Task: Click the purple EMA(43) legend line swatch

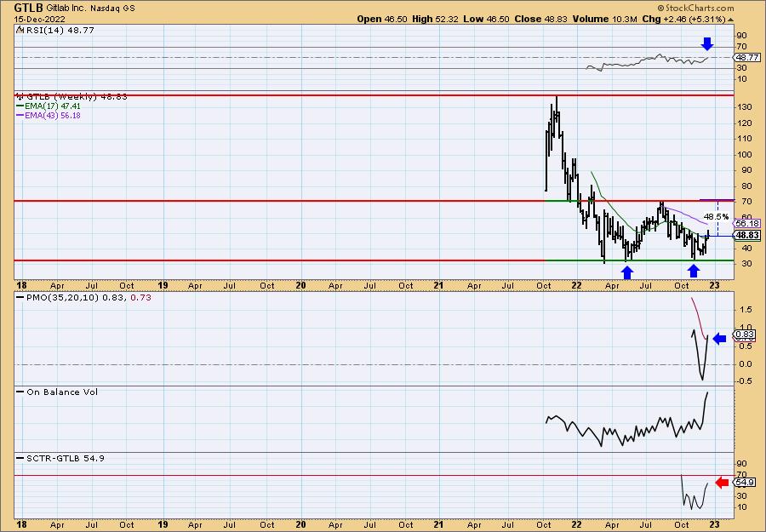Action: coord(20,116)
